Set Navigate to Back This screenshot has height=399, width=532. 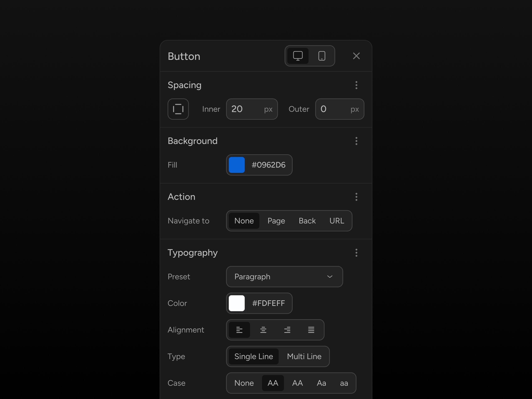pos(307,221)
